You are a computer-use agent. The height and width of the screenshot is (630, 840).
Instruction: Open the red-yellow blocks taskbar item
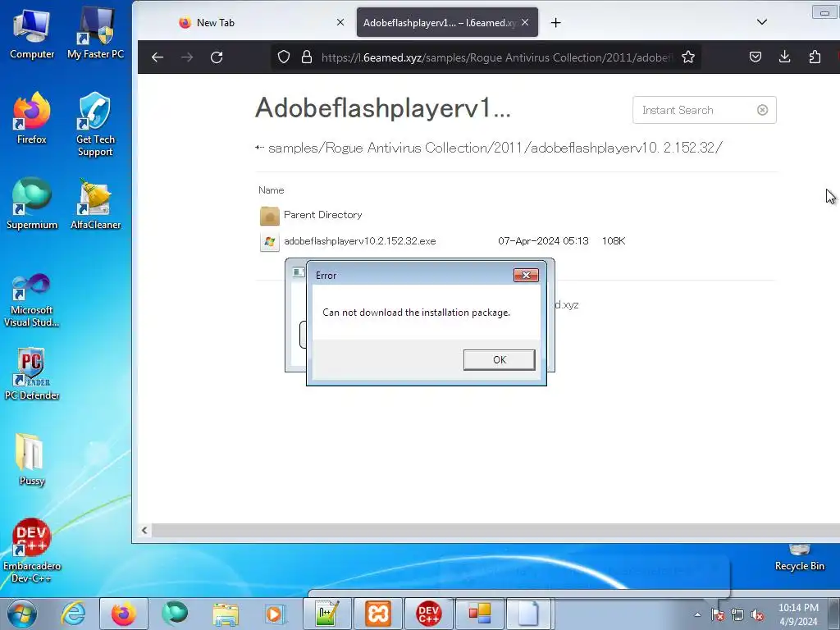click(x=479, y=614)
